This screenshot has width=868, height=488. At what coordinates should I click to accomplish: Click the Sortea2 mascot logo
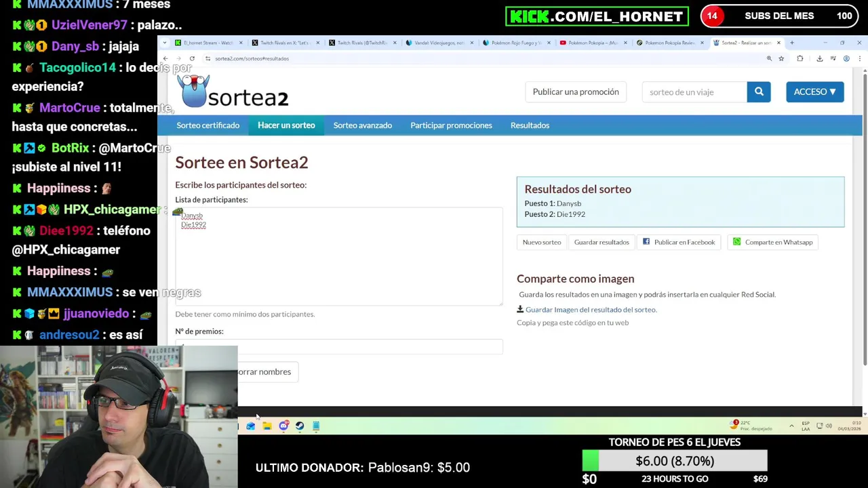(194, 91)
